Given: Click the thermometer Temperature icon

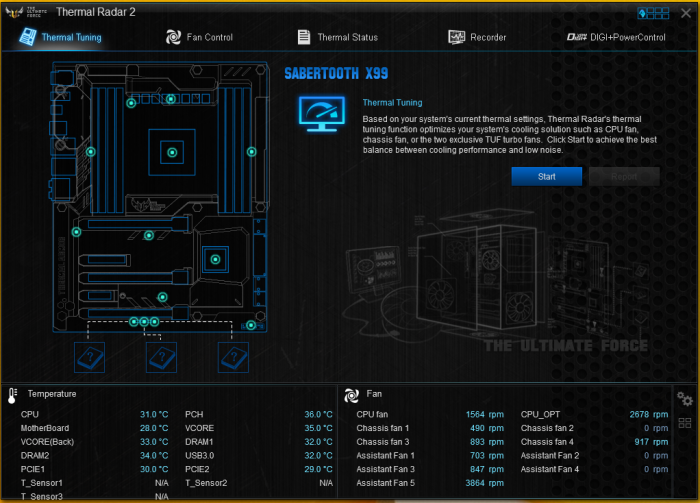Looking at the screenshot, I should 12,395.
